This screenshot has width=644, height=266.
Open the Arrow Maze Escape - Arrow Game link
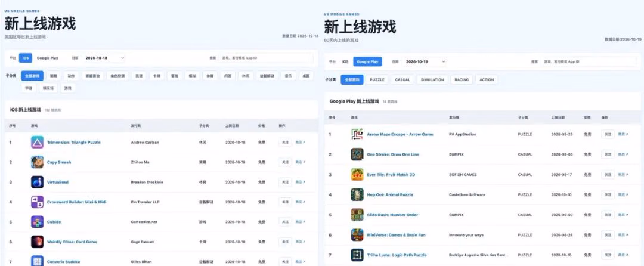(x=400, y=134)
